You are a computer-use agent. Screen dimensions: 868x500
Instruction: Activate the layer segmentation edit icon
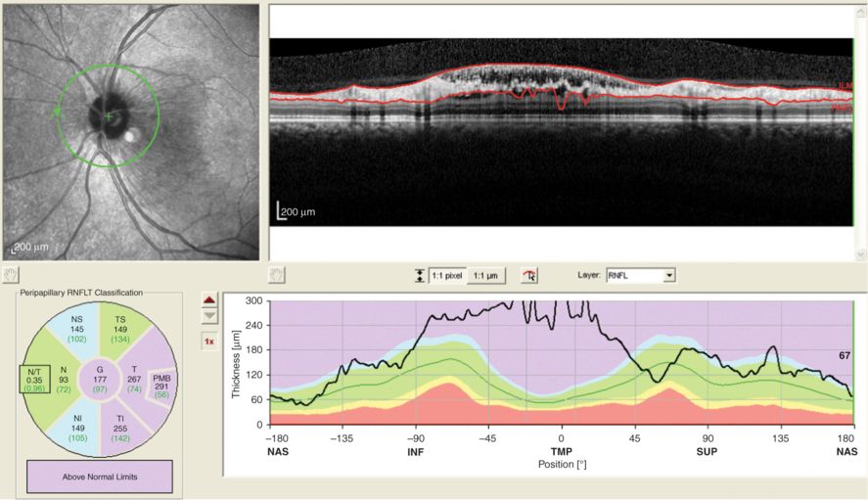[529, 277]
